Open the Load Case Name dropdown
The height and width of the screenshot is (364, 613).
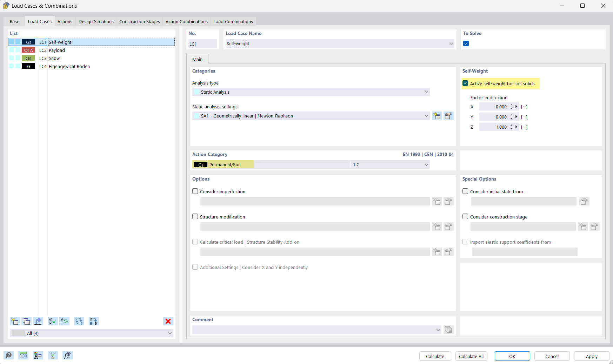point(451,43)
